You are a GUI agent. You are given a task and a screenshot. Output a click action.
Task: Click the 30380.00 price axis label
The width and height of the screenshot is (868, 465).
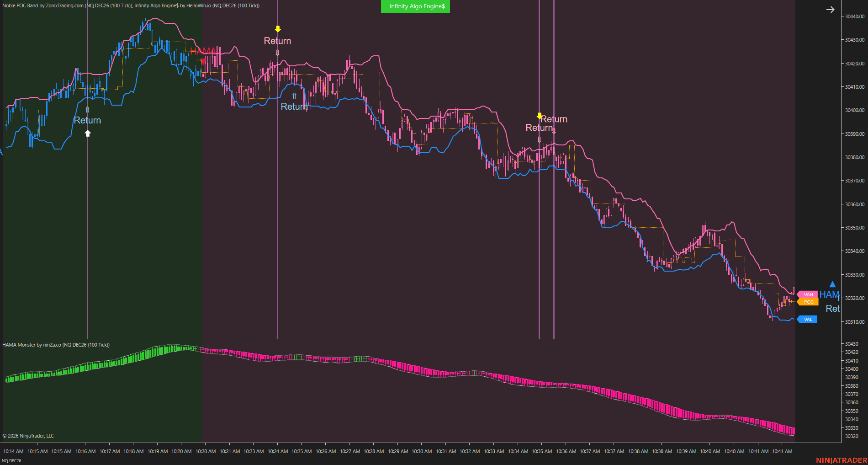(854, 157)
